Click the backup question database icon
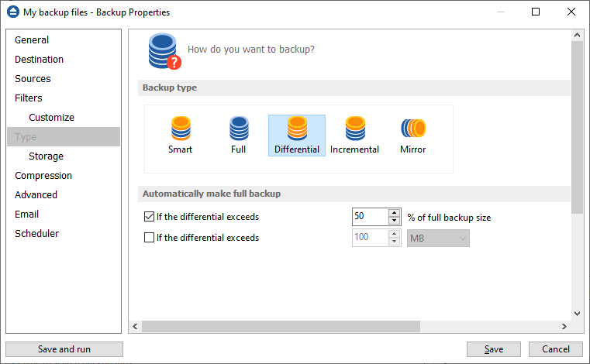590x364 pixels. (x=164, y=52)
